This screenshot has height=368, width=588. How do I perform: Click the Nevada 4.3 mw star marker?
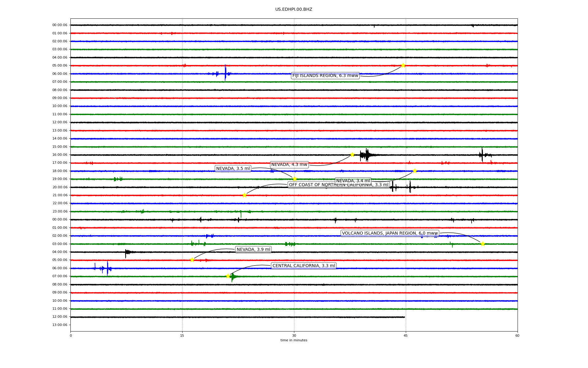coord(352,155)
